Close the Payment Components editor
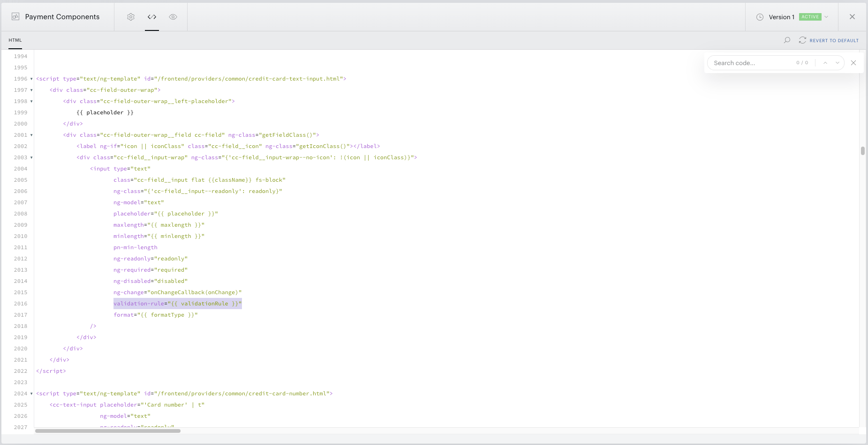The image size is (868, 445). click(852, 17)
